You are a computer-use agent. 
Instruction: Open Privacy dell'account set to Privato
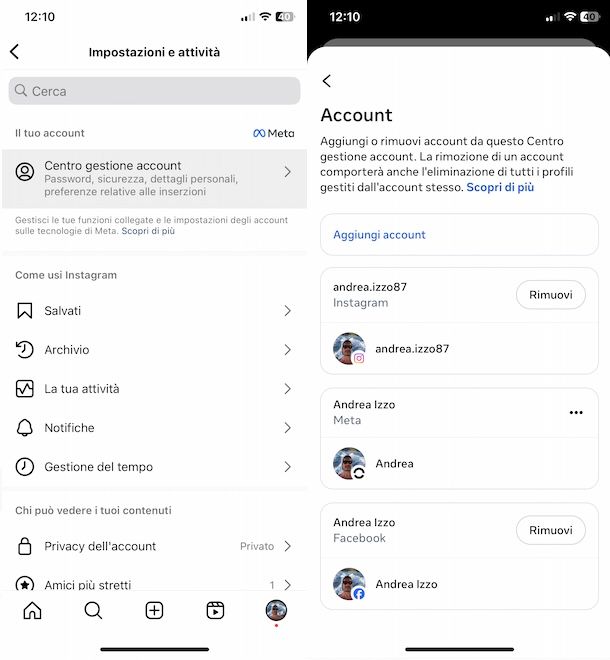(154, 546)
